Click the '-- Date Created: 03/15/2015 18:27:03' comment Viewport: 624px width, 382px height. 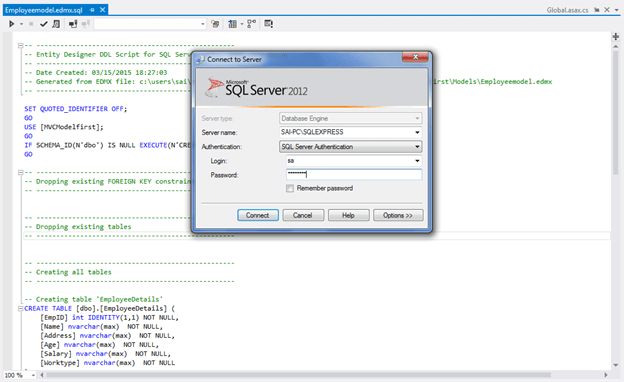tap(96, 72)
